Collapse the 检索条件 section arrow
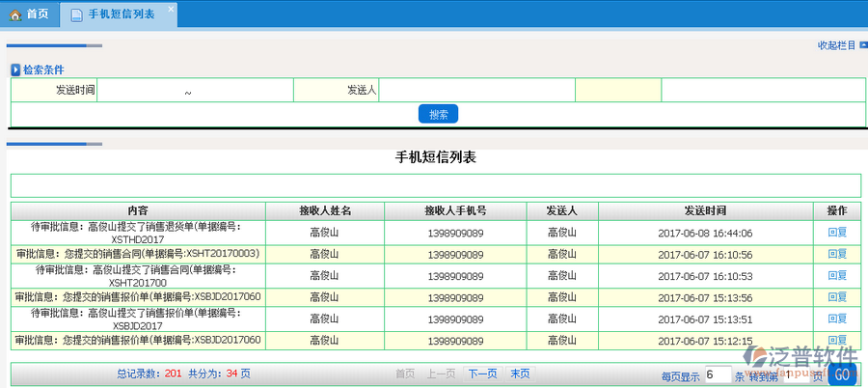 coord(15,69)
